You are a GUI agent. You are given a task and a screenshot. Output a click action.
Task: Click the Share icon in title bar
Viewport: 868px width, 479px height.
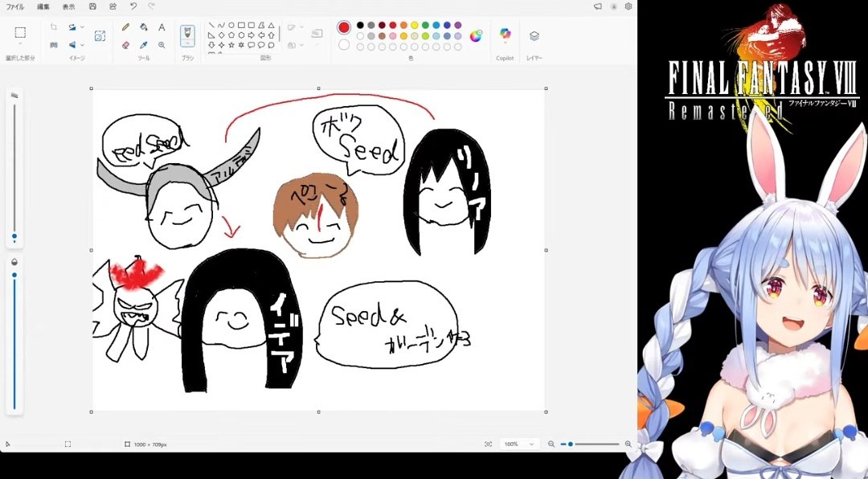coord(113,6)
